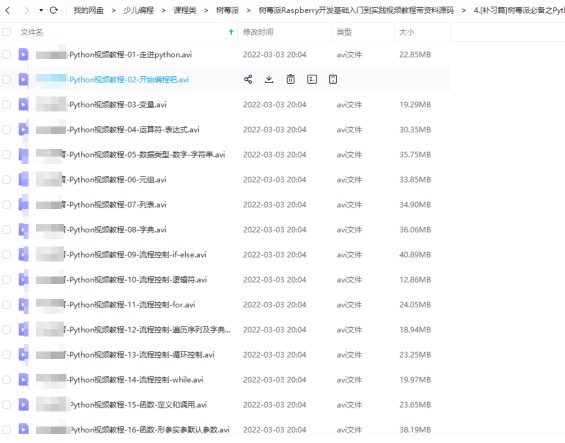
Task: Click the share icon on the highlighted row
Action: pos(248,79)
